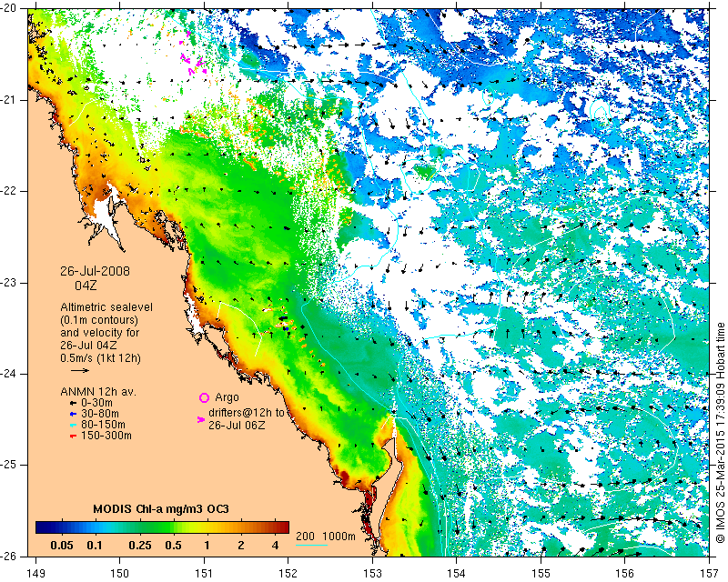Click the 'and velocity for' text
Screen dimensions: 728x582
100,333
